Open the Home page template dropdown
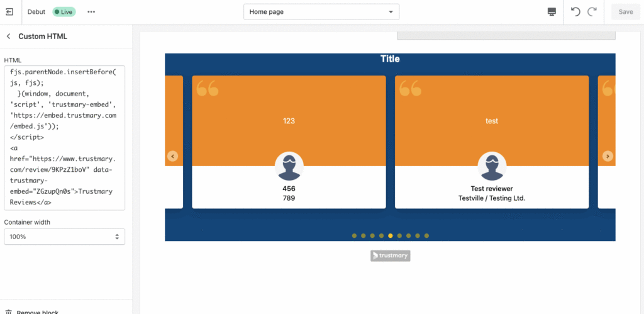The image size is (644, 314). (x=321, y=12)
